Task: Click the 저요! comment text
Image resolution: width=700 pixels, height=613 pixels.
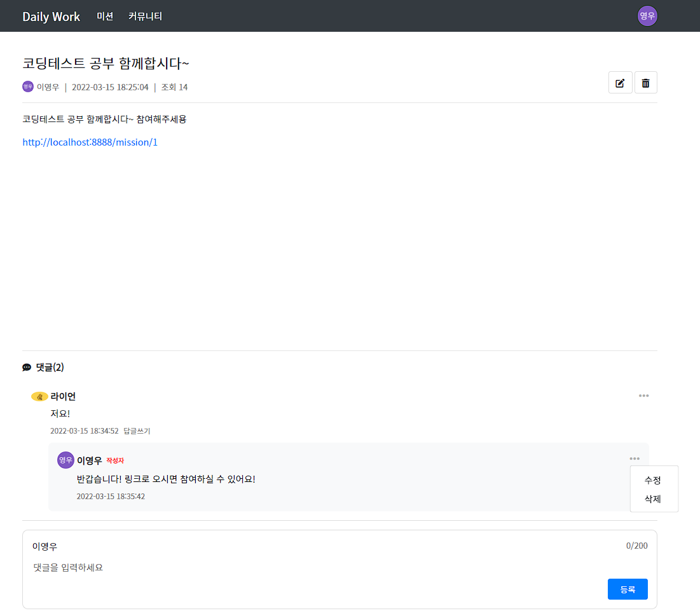Action: click(x=60, y=413)
